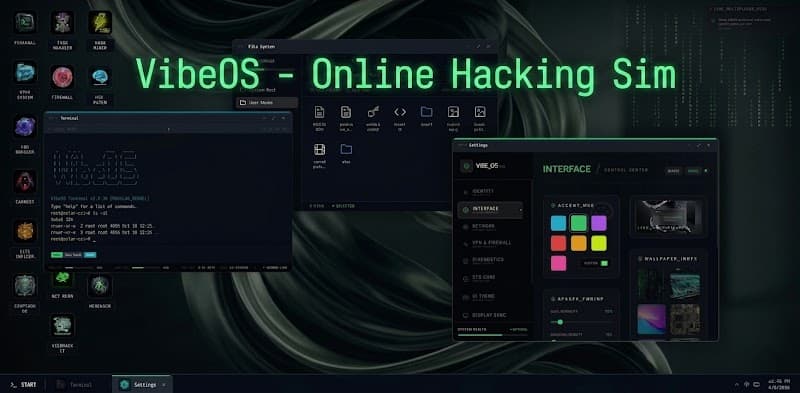
Task: Open the green terminal-screen icon at desktop top-left
Action: (x=25, y=23)
